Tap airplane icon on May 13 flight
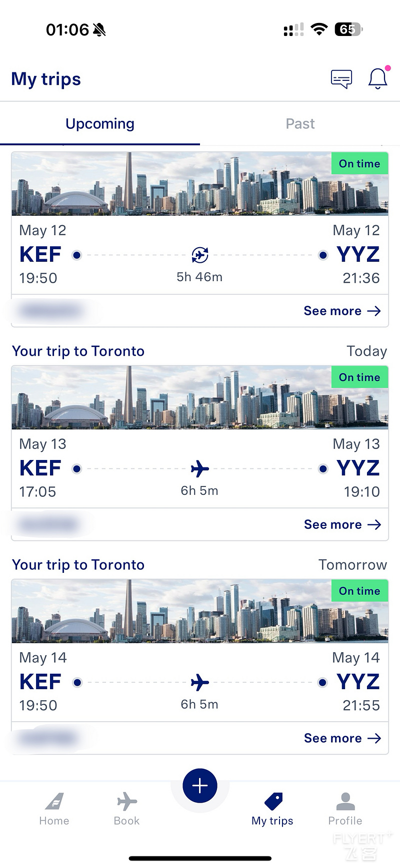 pos(200,468)
